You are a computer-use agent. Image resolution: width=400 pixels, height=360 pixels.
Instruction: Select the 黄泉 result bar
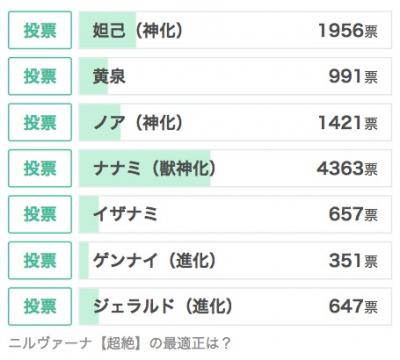pyautogui.click(x=235, y=76)
